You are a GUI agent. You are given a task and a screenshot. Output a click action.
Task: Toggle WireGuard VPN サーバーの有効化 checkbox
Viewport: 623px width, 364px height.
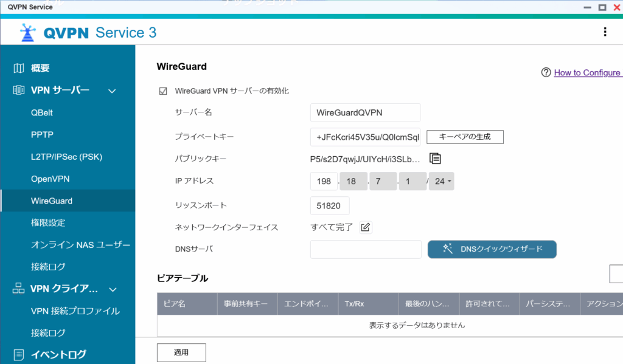pos(163,91)
